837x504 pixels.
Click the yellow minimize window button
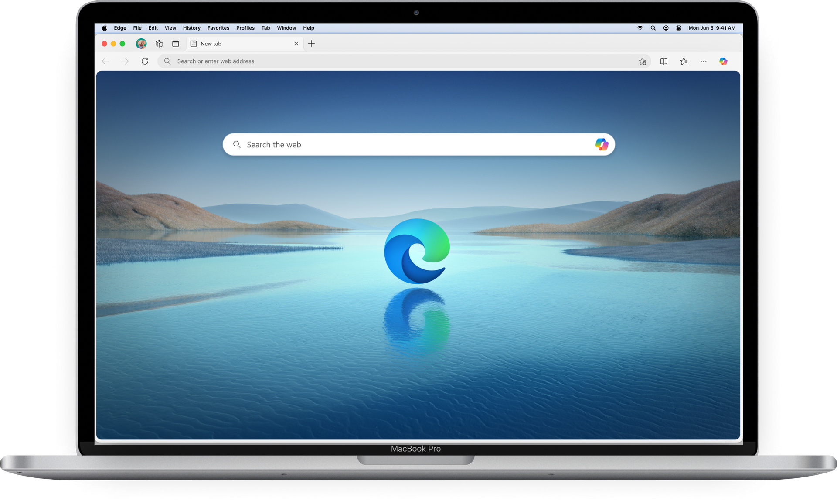click(x=113, y=44)
